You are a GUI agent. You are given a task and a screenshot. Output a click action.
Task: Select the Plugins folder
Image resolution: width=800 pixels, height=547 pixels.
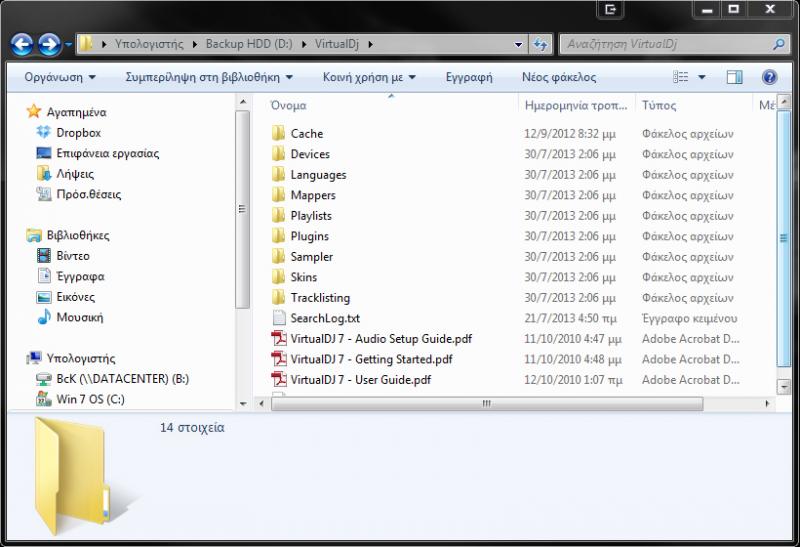pos(301,236)
